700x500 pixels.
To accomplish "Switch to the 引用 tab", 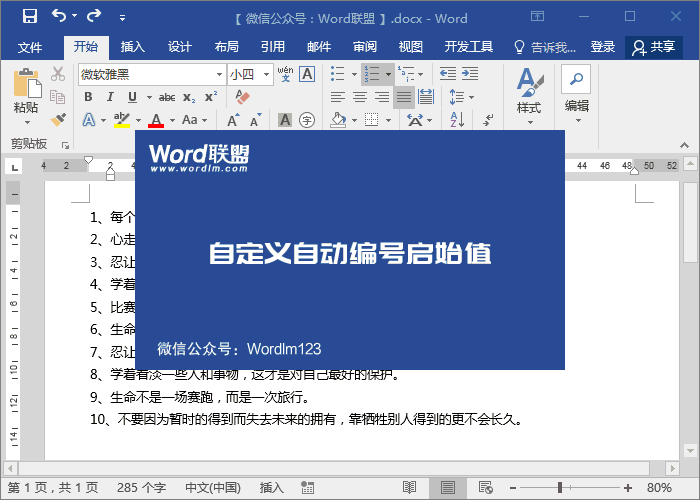I will coord(273,46).
